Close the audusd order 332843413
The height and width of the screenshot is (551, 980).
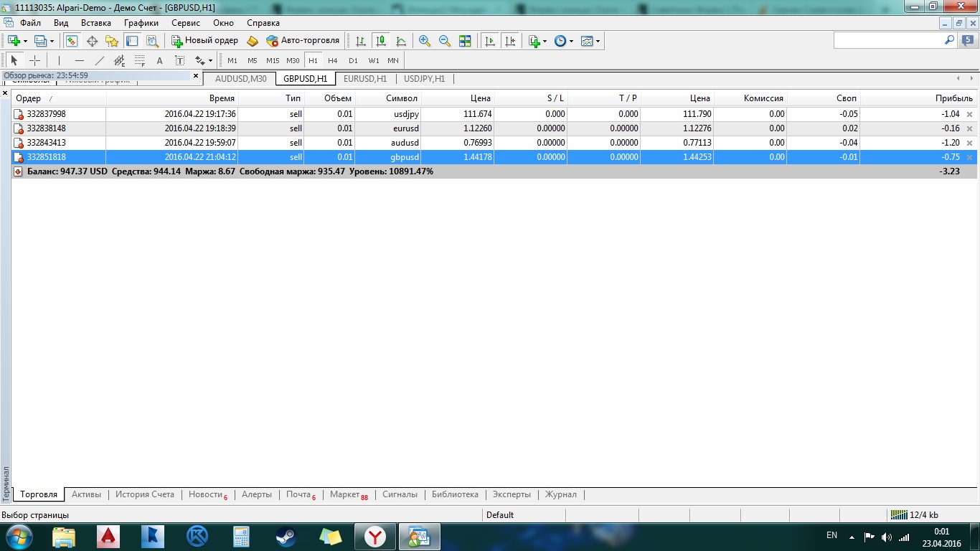click(x=970, y=143)
